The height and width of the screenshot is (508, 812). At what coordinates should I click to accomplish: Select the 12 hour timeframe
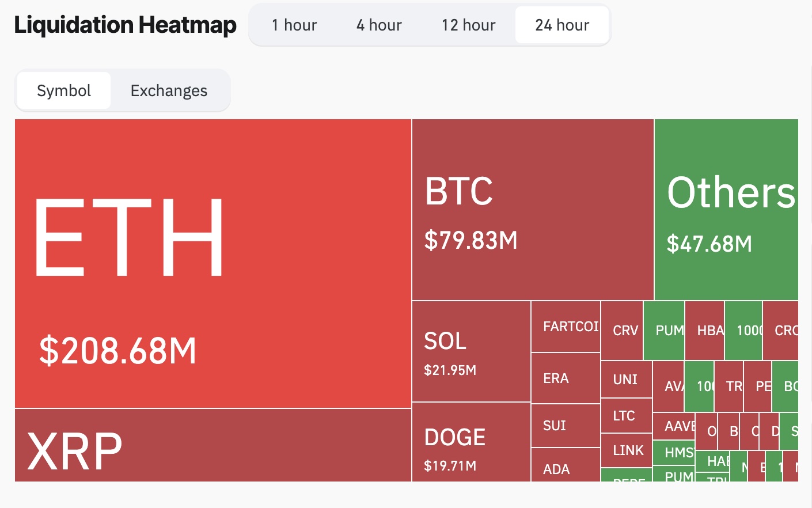pos(468,25)
